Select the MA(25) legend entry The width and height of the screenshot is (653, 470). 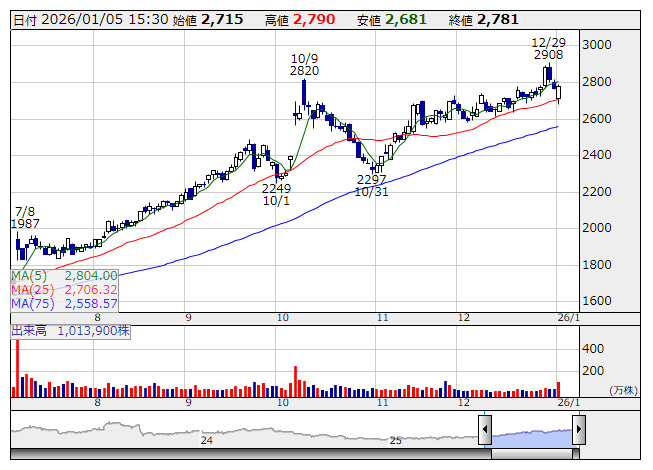(65, 289)
